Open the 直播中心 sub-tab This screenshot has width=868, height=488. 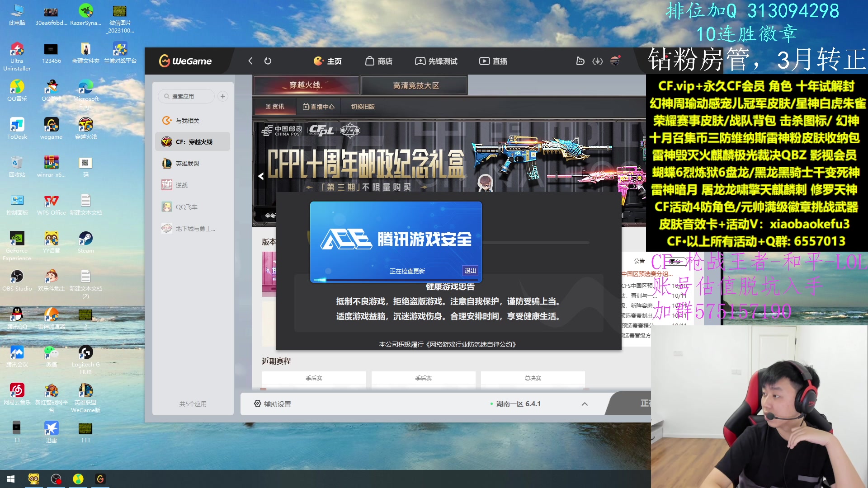[319, 107]
